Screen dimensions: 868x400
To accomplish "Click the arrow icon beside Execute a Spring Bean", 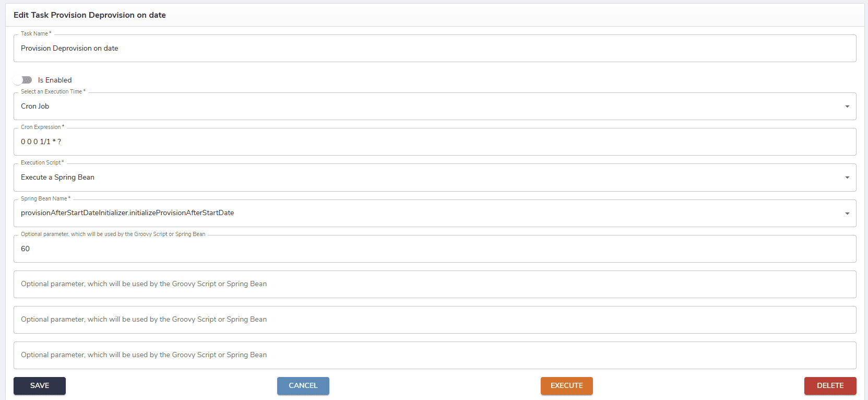I will [847, 178].
